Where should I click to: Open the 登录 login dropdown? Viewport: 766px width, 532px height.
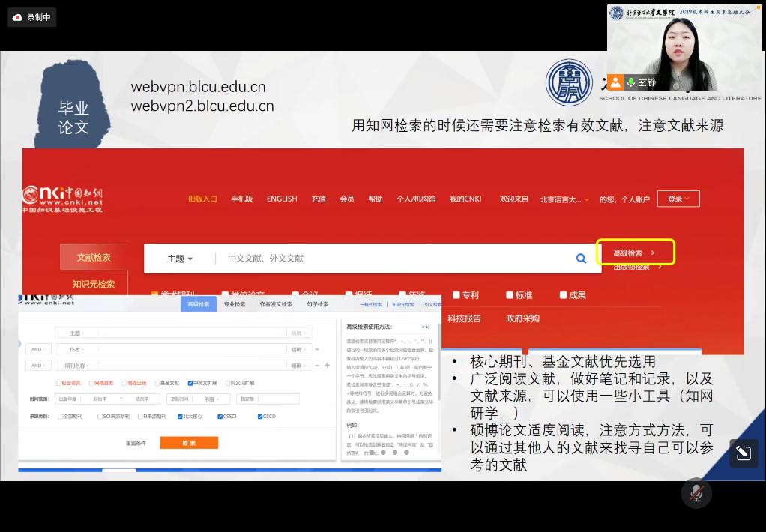click(678, 199)
